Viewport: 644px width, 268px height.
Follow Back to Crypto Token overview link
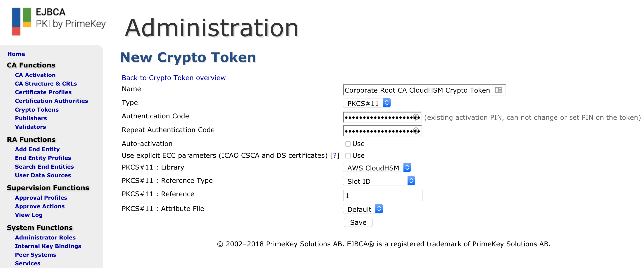(x=174, y=78)
